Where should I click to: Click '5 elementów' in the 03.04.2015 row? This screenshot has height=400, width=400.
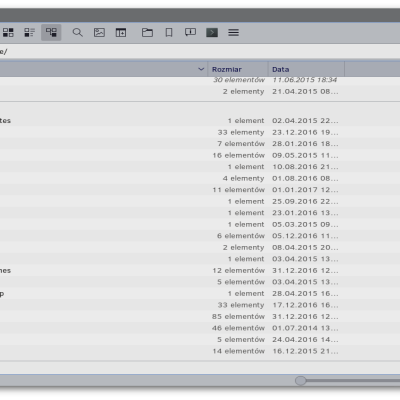241,282
